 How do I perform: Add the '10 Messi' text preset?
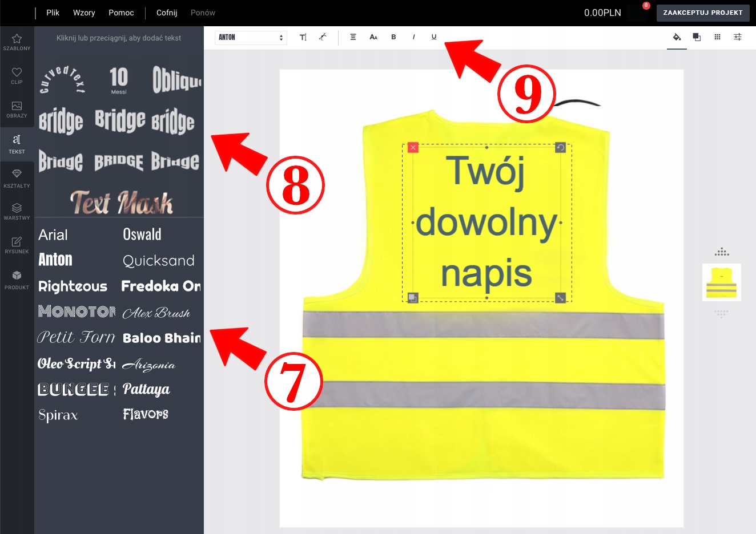click(119, 80)
